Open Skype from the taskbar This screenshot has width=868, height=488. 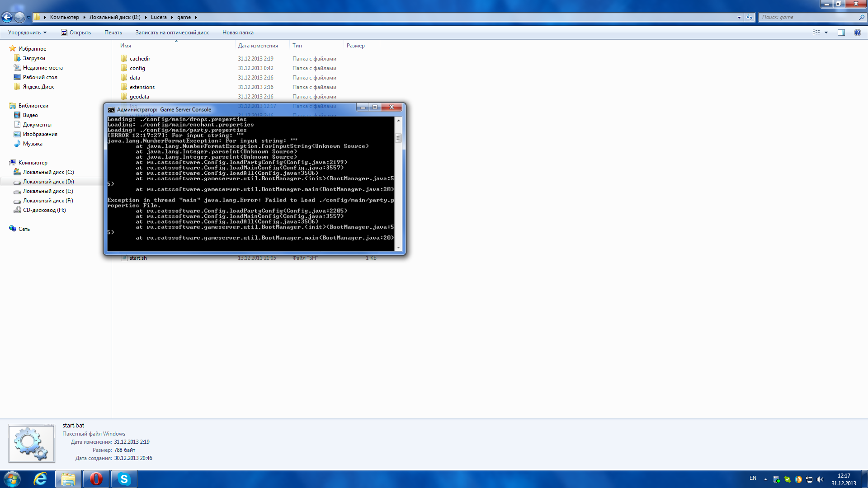[x=124, y=479]
